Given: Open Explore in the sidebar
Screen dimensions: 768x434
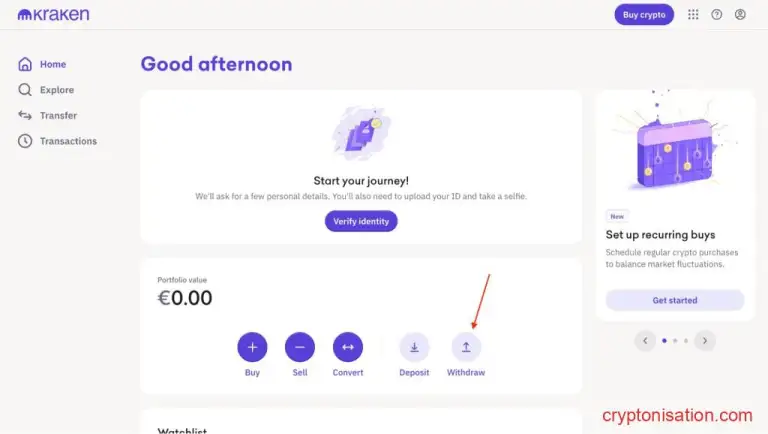Looking at the screenshot, I should pyautogui.click(x=56, y=90).
